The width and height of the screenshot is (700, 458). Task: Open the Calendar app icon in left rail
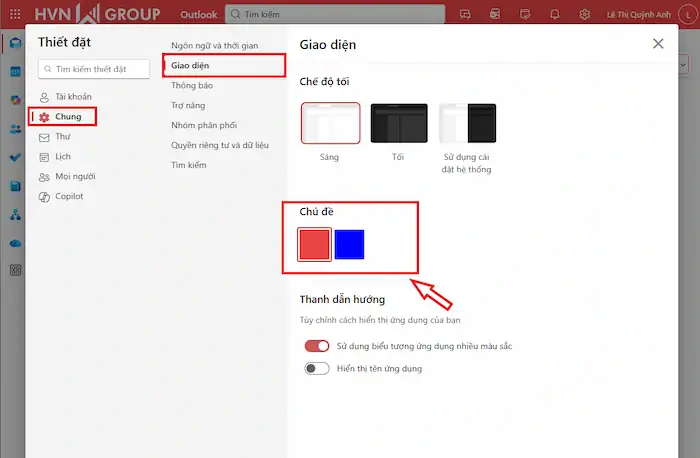coord(15,71)
